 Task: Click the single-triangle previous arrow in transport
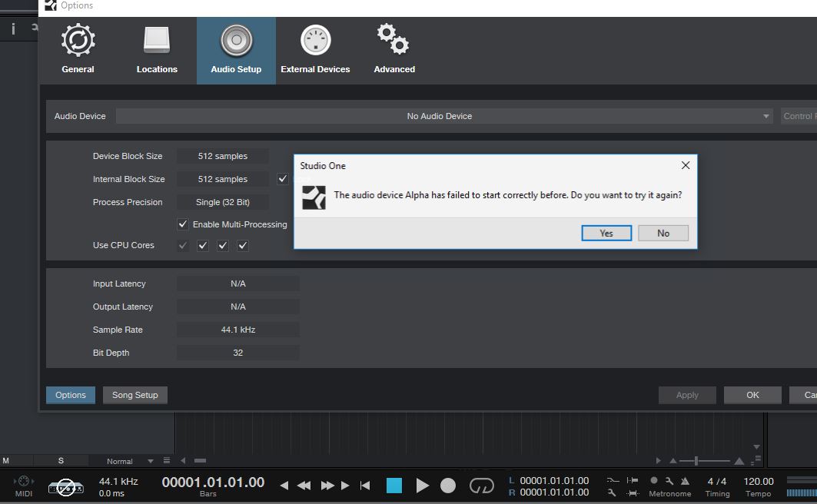click(284, 486)
